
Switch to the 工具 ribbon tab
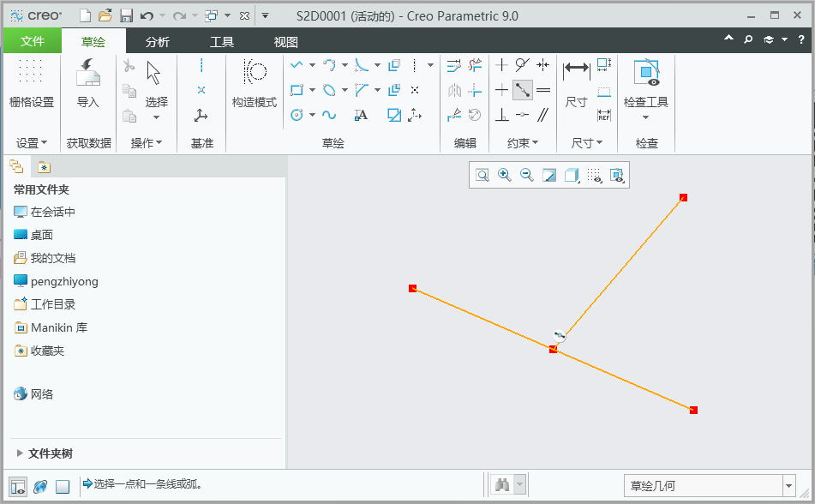tap(222, 42)
